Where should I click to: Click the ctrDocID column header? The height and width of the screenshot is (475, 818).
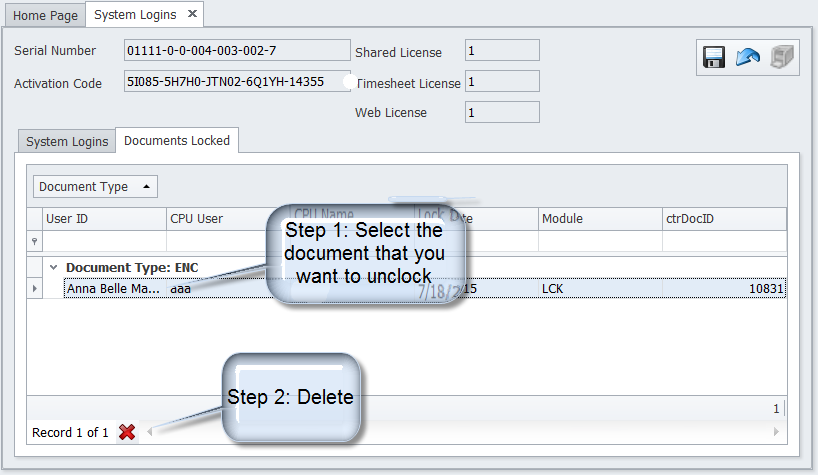724,218
